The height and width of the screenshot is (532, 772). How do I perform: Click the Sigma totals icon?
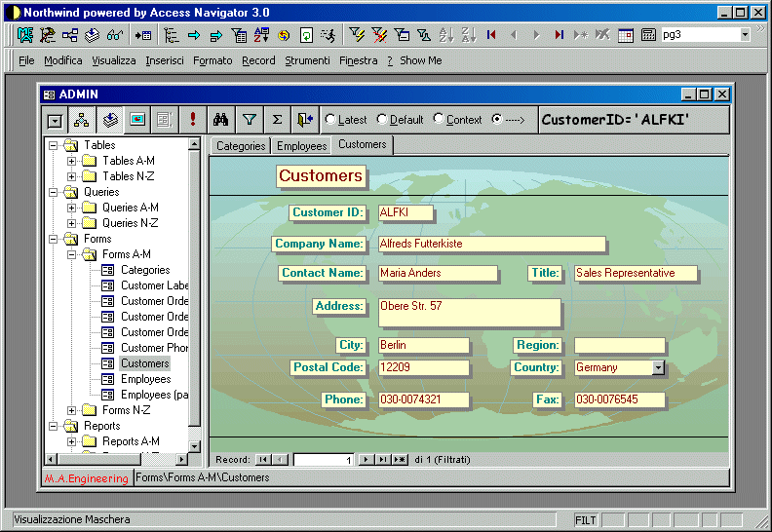pyautogui.click(x=277, y=120)
